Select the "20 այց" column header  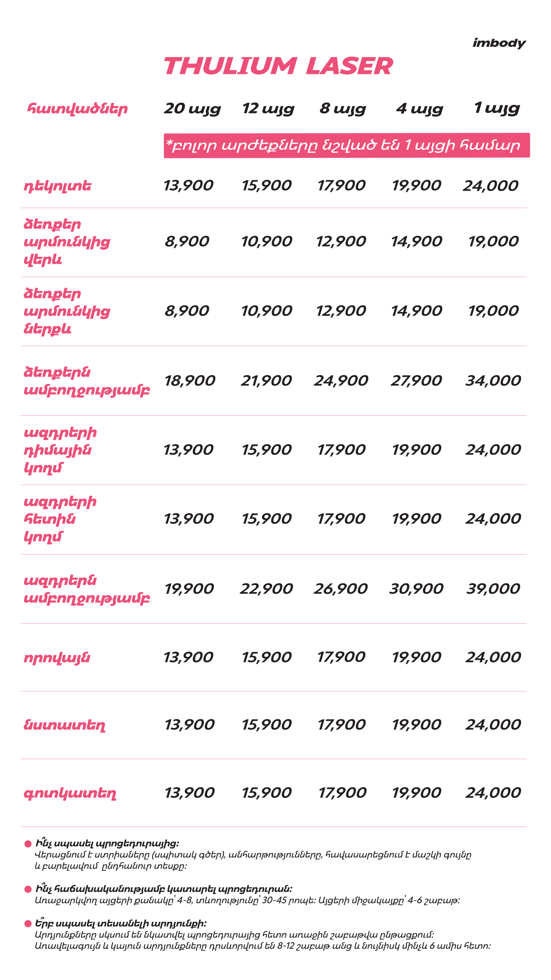pyautogui.click(x=192, y=109)
